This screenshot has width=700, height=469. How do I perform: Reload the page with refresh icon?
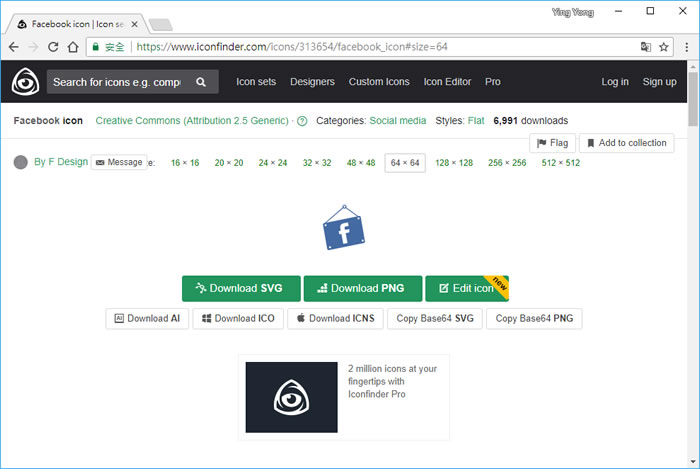tap(53, 47)
